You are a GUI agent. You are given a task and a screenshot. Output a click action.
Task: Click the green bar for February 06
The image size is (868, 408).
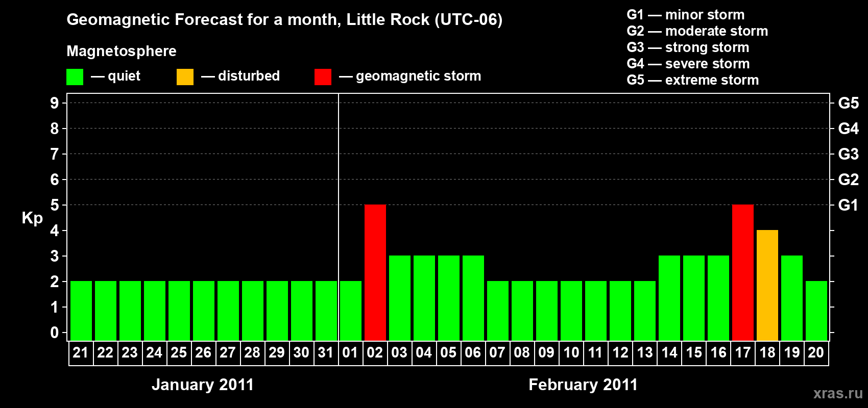click(473, 298)
